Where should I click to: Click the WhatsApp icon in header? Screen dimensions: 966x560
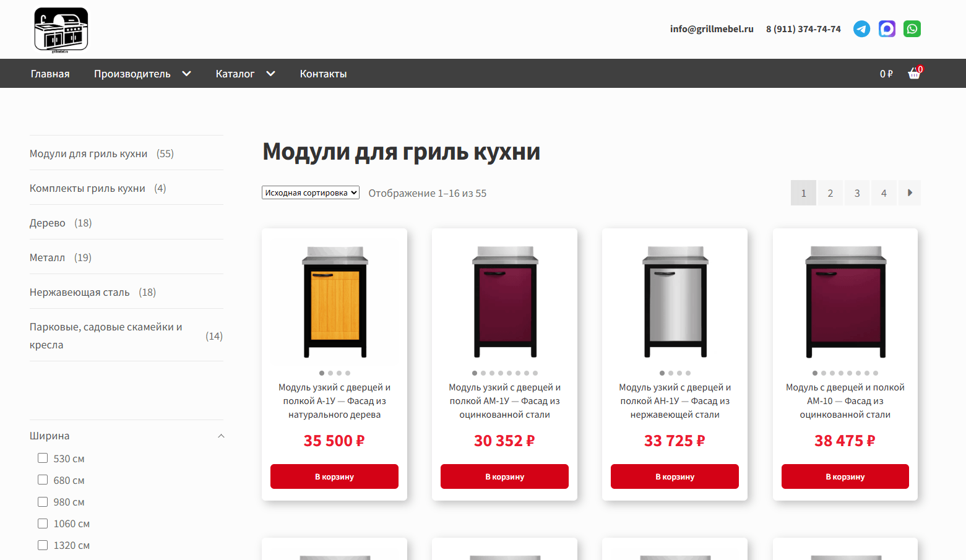tap(912, 29)
